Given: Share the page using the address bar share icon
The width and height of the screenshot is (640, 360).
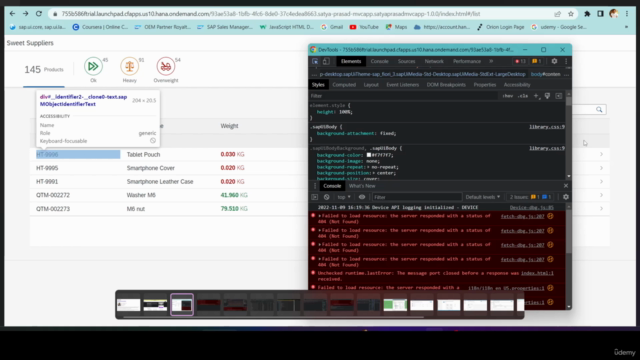Looking at the screenshot, I should [558, 14].
